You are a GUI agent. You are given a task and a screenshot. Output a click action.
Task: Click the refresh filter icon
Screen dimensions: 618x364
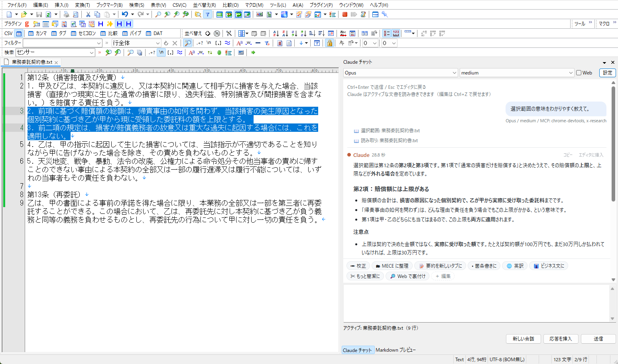[166, 43]
